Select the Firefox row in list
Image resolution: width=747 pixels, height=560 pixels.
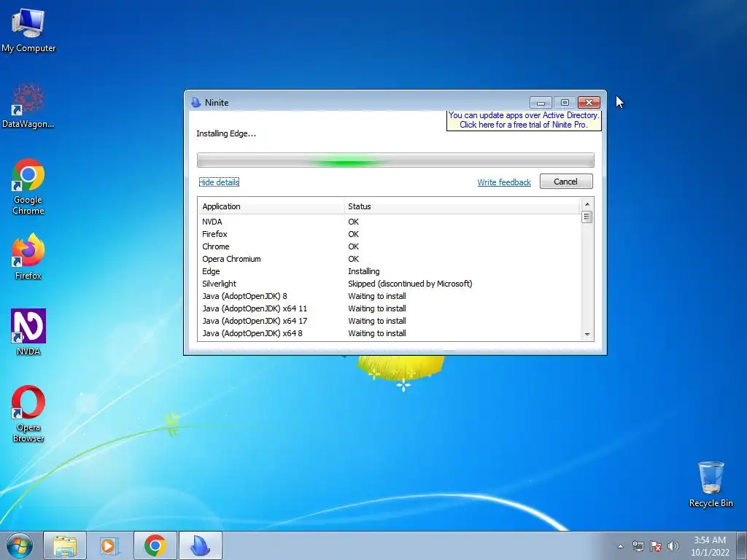click(389, 234)
